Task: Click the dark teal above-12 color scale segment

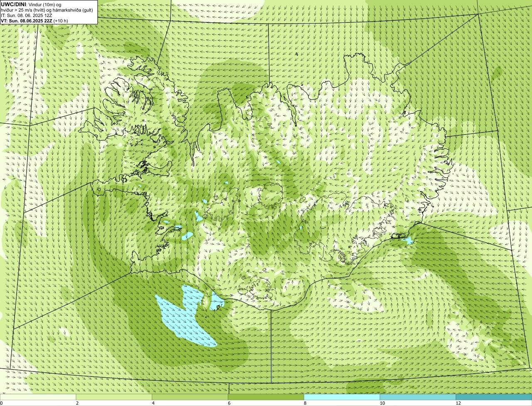Action: 494,397
